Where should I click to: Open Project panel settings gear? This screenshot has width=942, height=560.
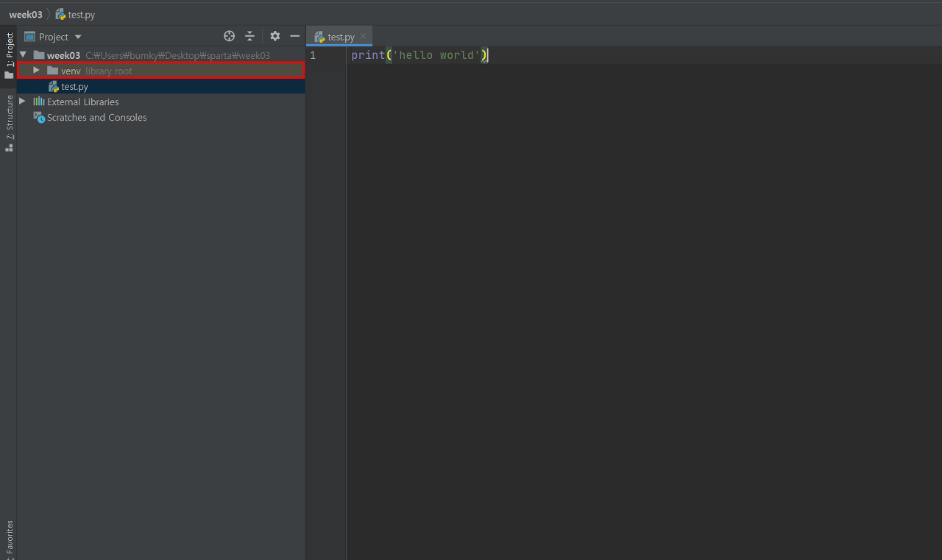click(275, 36)
